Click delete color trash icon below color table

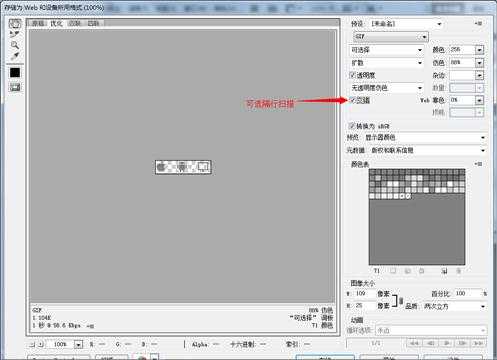459,271
